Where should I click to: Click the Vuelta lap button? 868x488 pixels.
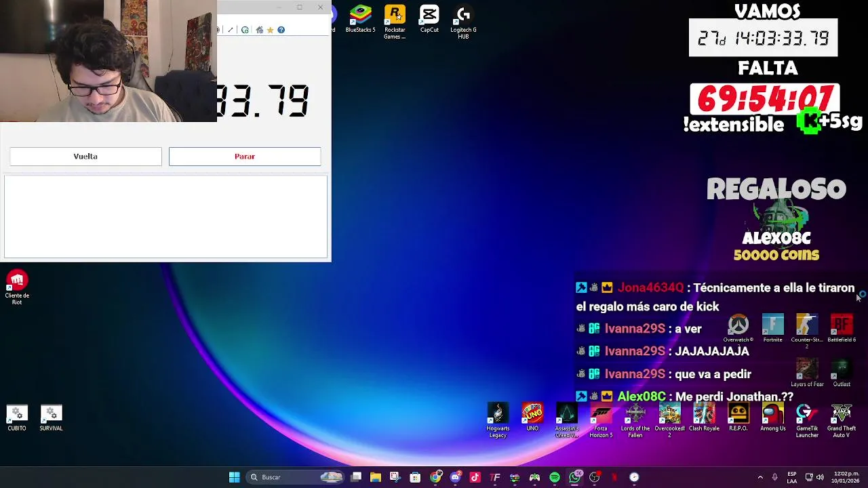click(85, 157)
